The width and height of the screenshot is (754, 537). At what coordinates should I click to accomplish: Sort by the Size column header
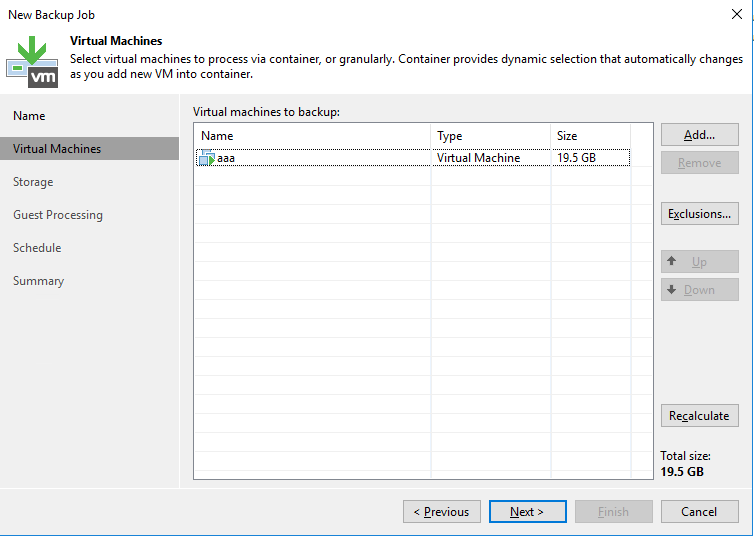pyautogui.click(x=591, y=136)
